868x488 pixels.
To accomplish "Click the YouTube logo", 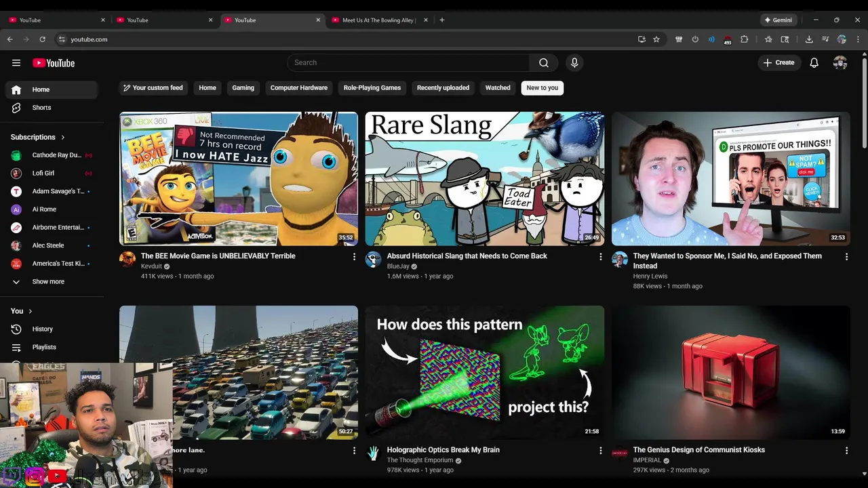I will 54,63.
